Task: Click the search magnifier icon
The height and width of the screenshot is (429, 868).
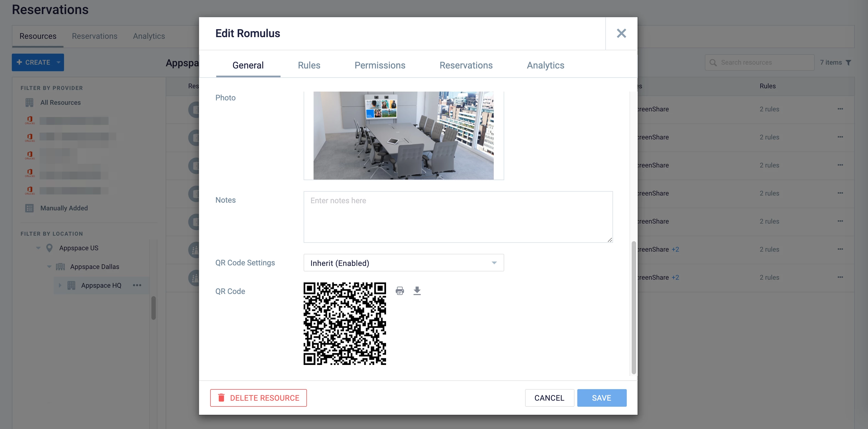Action: pyautogui.click(x=713, y=63)
